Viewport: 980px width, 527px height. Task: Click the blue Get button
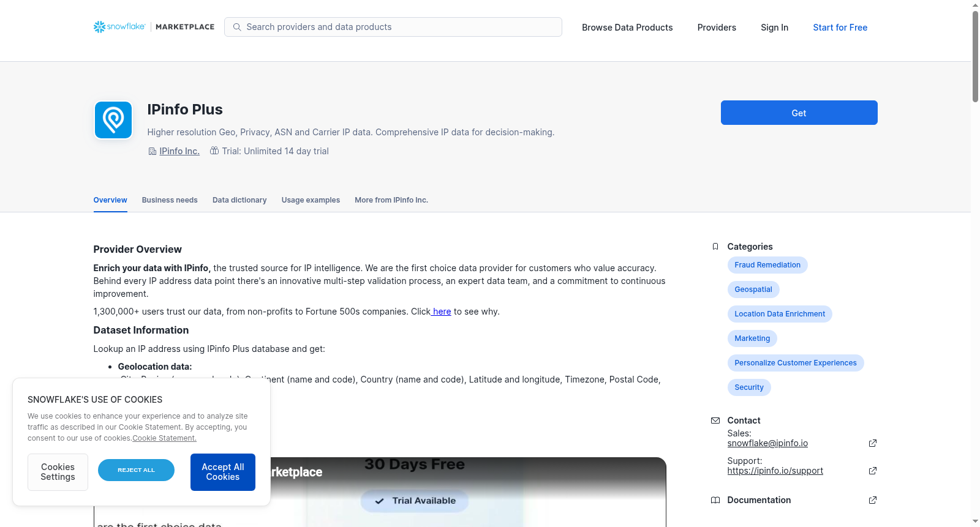tap(799, 113)
